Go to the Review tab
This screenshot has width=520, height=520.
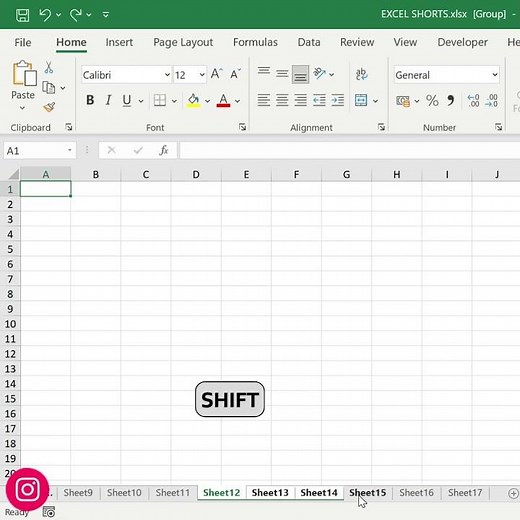coord(357,42)
